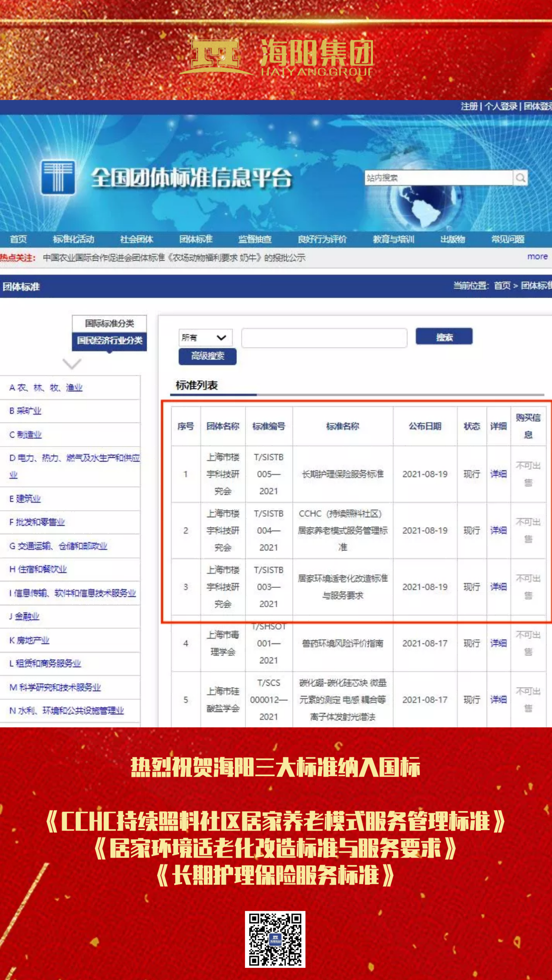Click 上海市硅酸盐学会 group name
Image resolution: width=552 pixels, height=980 pixels.
click(223, 700)
